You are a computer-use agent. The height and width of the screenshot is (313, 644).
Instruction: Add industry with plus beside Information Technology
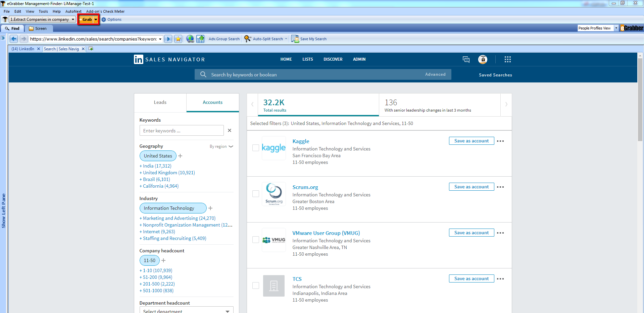(210, 208)
